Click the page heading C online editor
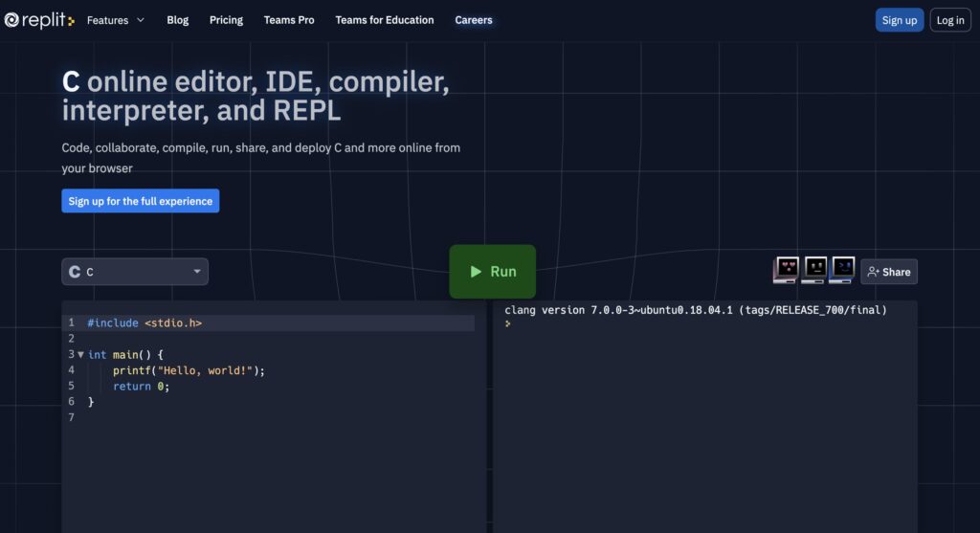Image resolution: width=980 pixels, height=533 pixels. [256, 96]
